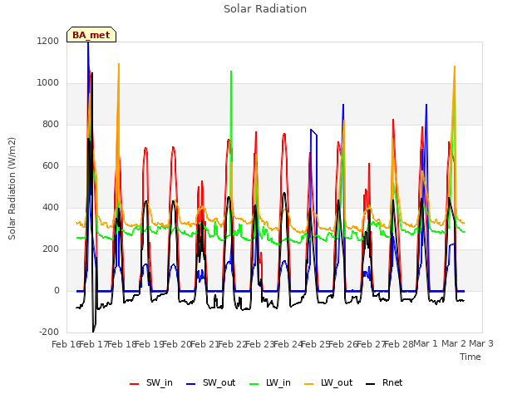This screenshot has width=532, height=399.
Task: Click the SW_out legend entry
Action: (x=210, y=383)
